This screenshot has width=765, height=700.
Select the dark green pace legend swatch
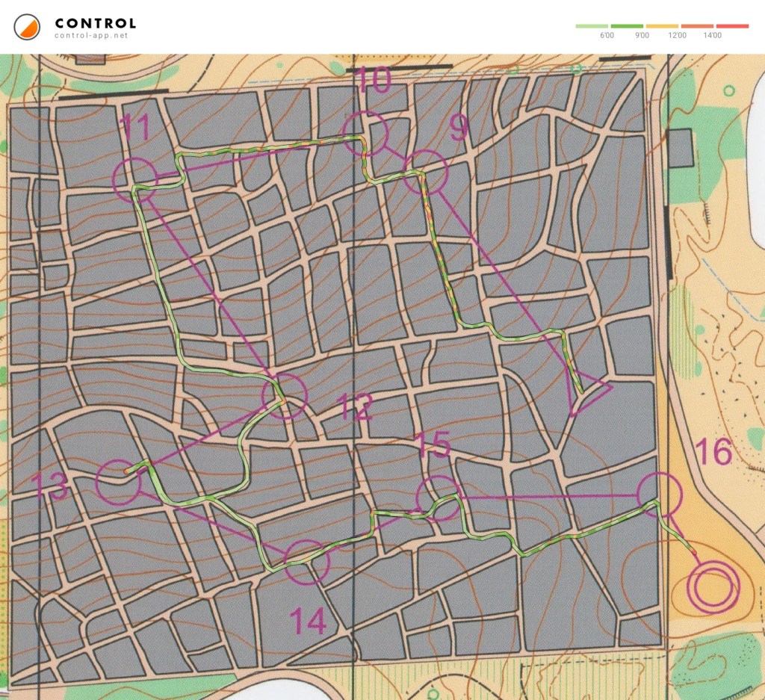pyautogui.click(x=627, y=26)
